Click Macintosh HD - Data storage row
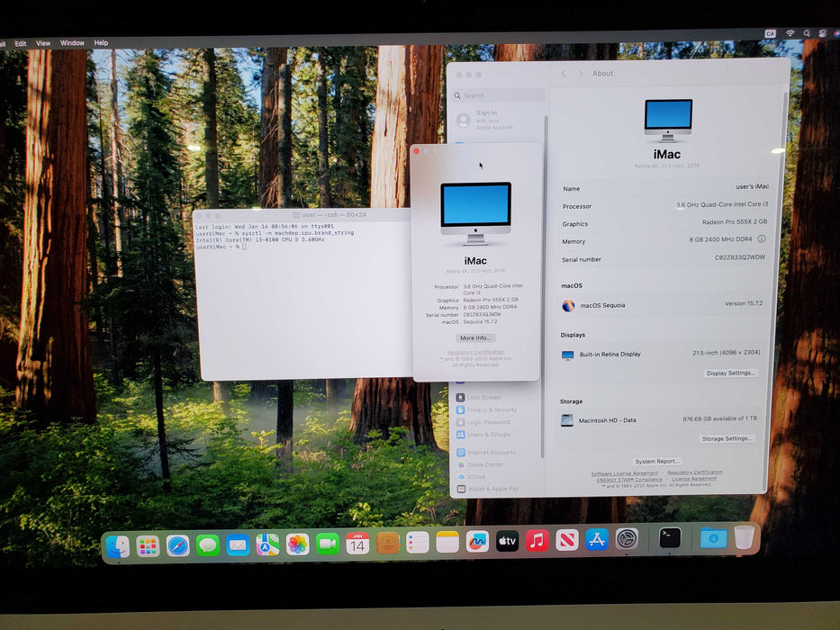Viewport: 840px width, 630px height. [659, 419]
